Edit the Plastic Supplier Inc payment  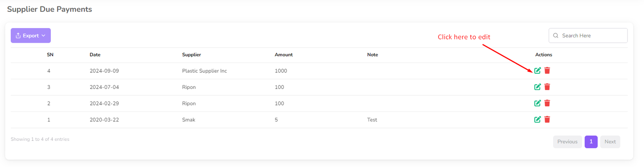coord(537,71)
